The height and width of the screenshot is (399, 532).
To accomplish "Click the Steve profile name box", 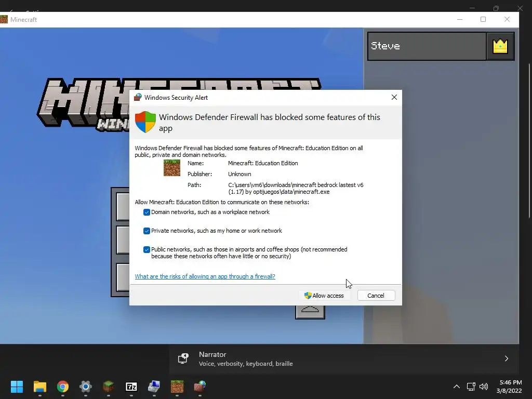I will [x=427, y=46].
